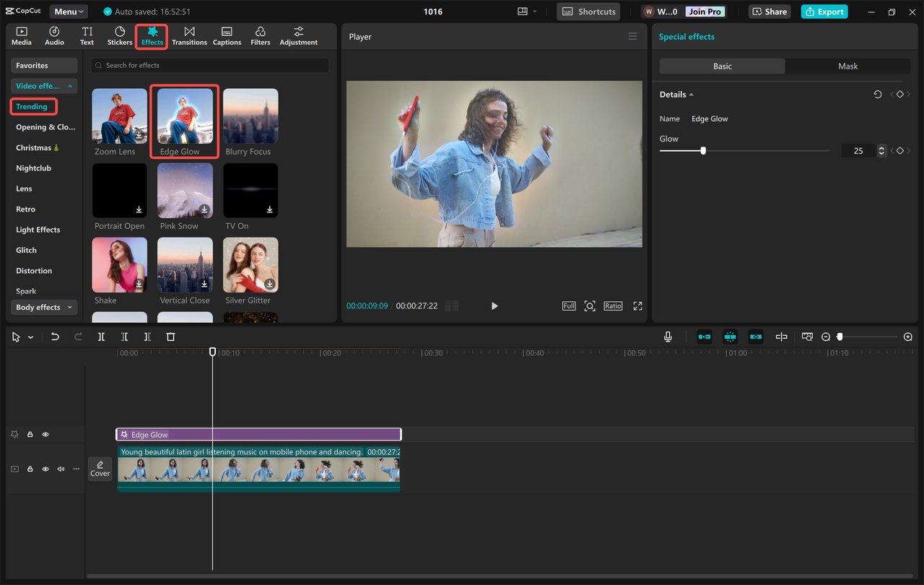Select the Edge Glow effect thumbnail
Image resolution: width=924 pixels, height=585 pixels.
coord(184,116)
